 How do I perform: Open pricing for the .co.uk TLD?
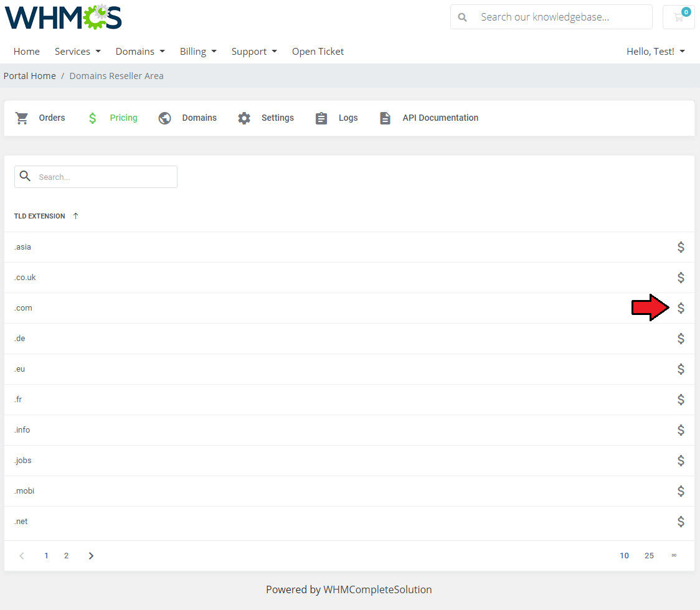(680, 278)
